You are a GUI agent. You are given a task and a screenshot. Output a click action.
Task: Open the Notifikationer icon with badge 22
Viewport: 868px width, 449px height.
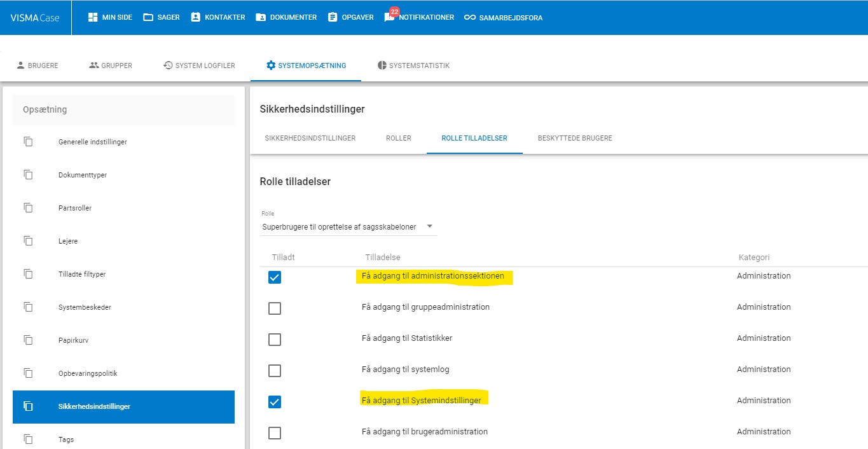pos(390,16)
